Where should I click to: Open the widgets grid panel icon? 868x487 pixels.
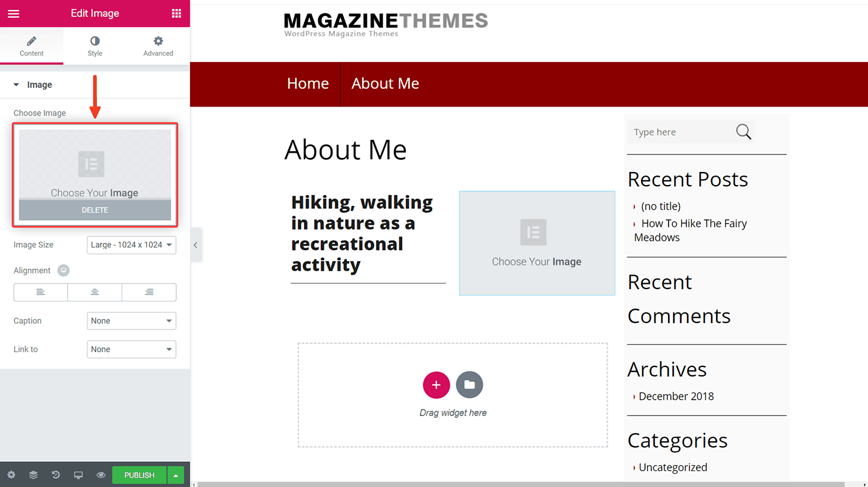pos(176,13)
